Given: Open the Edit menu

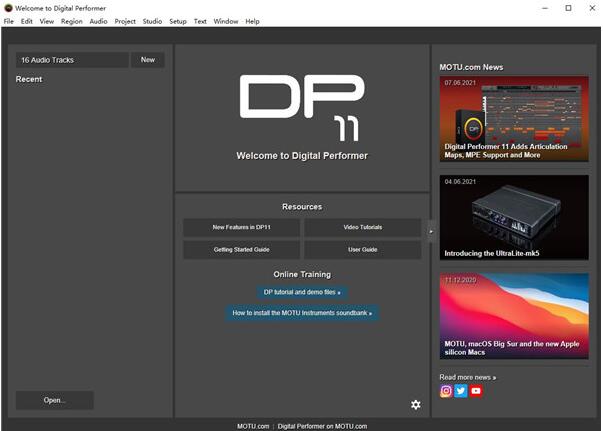Looking at the screenshot, I should pos(27,22).
